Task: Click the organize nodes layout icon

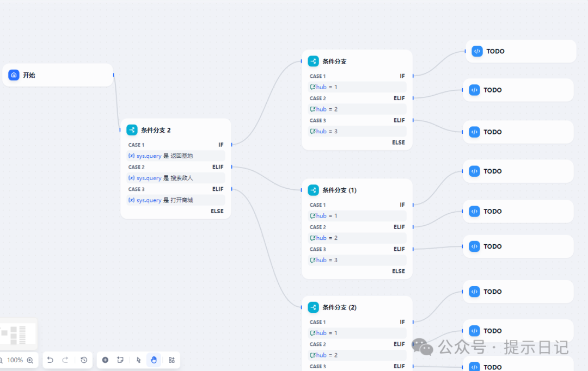Action: click(x=171, y=360)
